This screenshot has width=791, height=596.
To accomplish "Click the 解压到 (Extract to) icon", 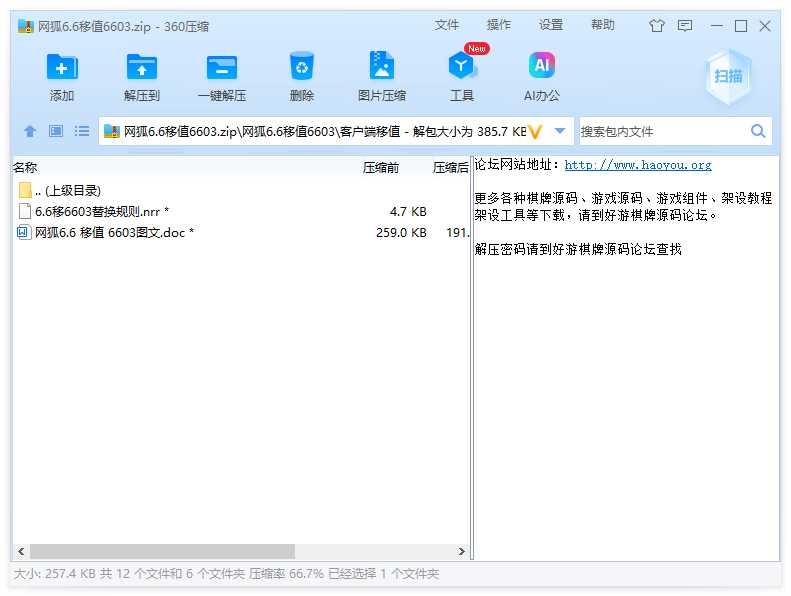I will pos(141,67).
